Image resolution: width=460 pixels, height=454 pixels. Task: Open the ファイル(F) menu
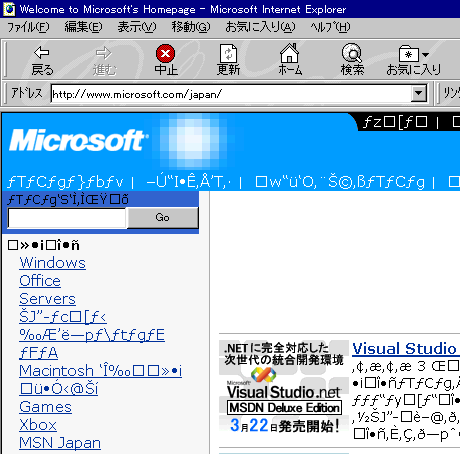pos(28,27)
